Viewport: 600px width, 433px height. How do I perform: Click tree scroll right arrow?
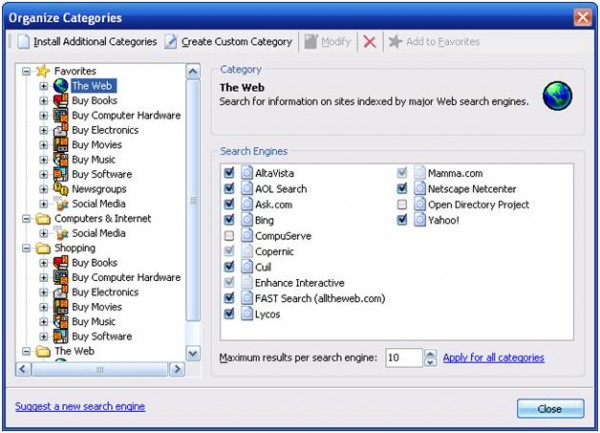[x=177, y=369]
